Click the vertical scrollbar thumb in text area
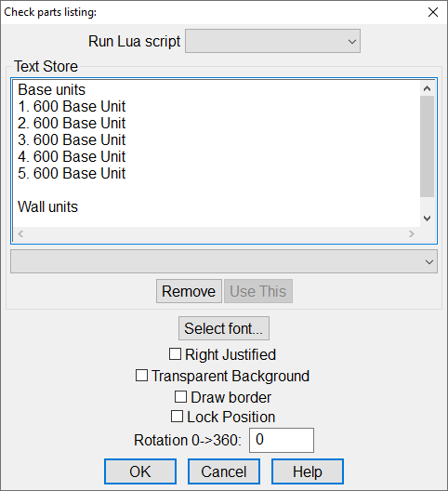448x491 pixels. (427, 147)
